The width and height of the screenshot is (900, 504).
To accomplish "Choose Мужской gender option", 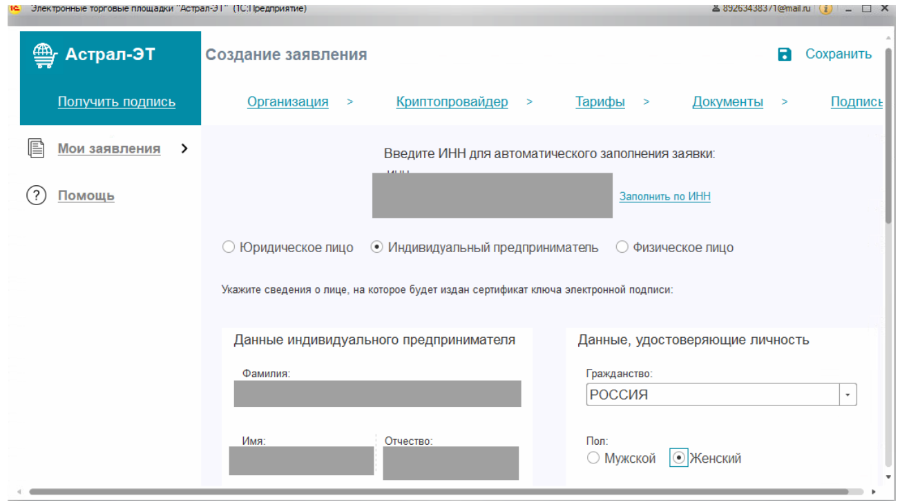I will click(593, 458).
